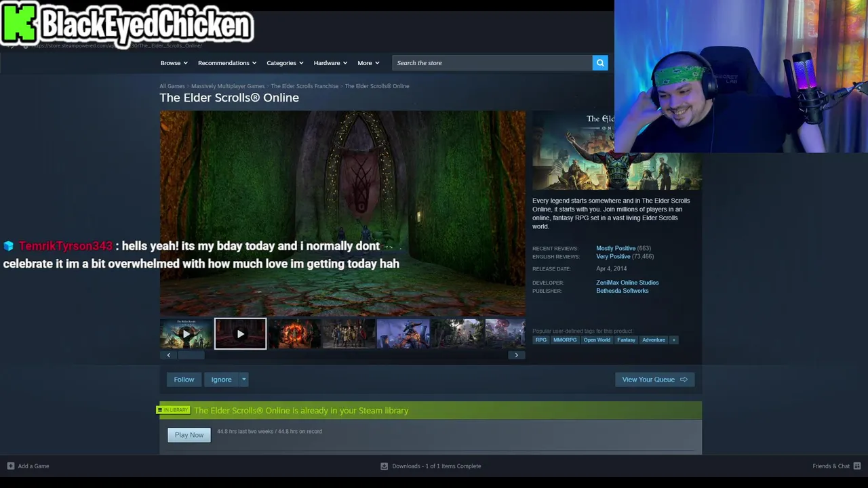Click the media strip scrollbar handle
868x488 pixels.
tap(191, 355)
